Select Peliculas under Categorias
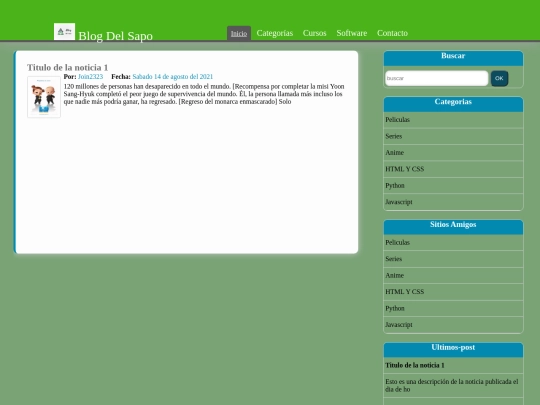Screen dimensions: 540x405 tap(453, 120)
